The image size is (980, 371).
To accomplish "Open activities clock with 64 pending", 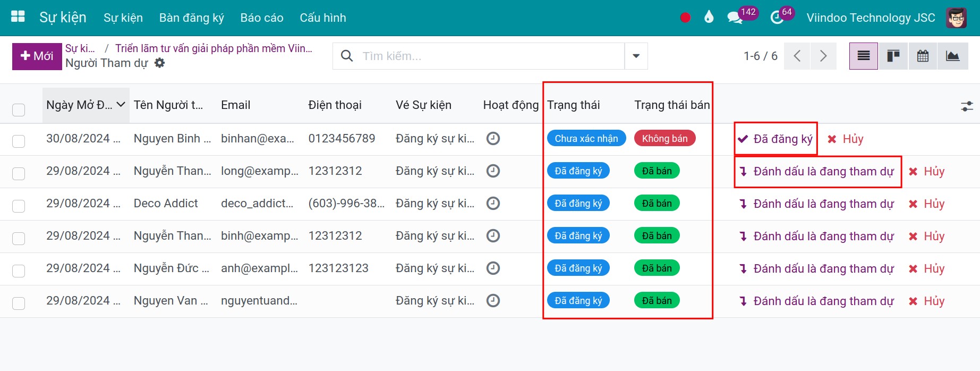I will [781, 16].
